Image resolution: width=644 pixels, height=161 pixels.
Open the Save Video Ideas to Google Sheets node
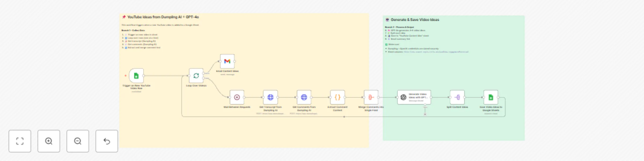(x=491, y=97)
